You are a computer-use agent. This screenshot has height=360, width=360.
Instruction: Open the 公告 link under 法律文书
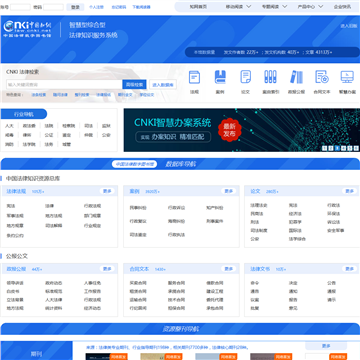point(331,283)
